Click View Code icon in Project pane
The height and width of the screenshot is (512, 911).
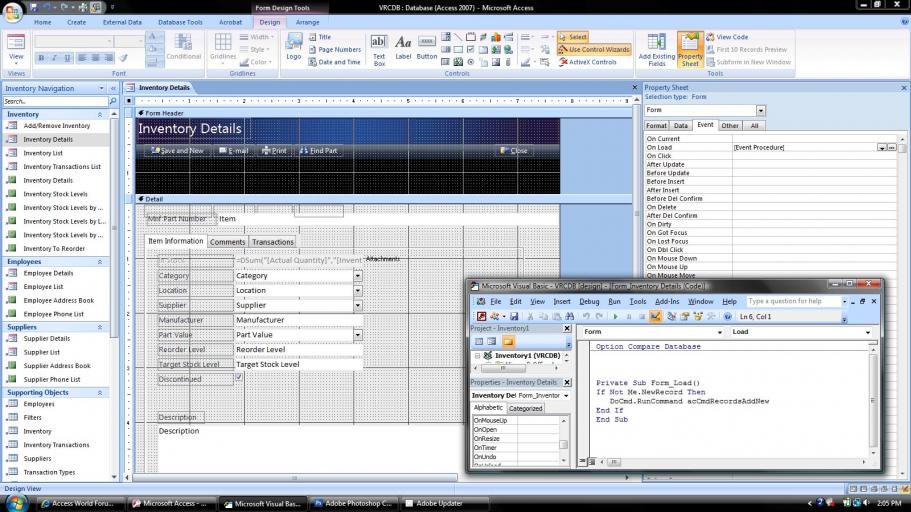(479, 342)
